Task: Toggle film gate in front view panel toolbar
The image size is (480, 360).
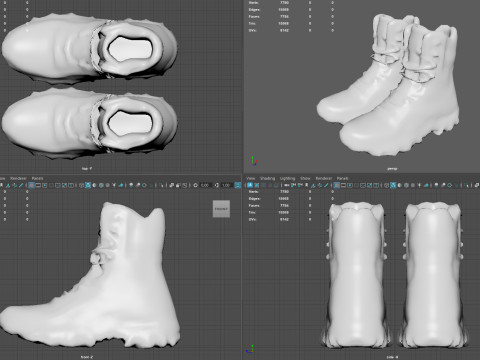Action: pyautogui.click(x=38, y=185)
